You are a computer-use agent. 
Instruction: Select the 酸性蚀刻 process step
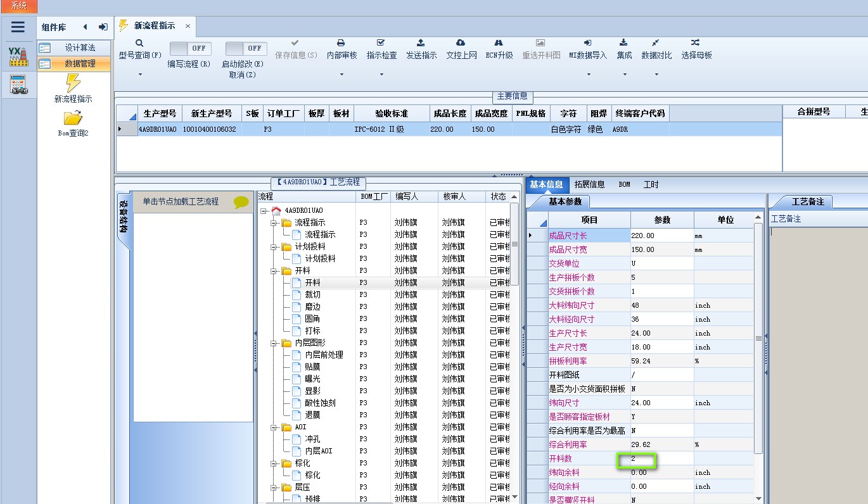point(320,403)
